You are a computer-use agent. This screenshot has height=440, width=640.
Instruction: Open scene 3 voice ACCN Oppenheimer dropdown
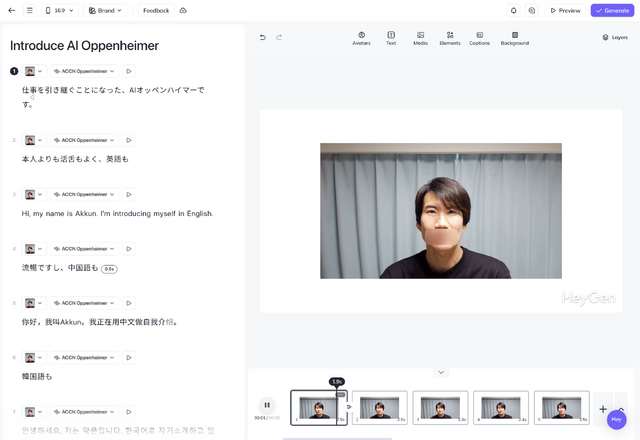click(84, 194)
